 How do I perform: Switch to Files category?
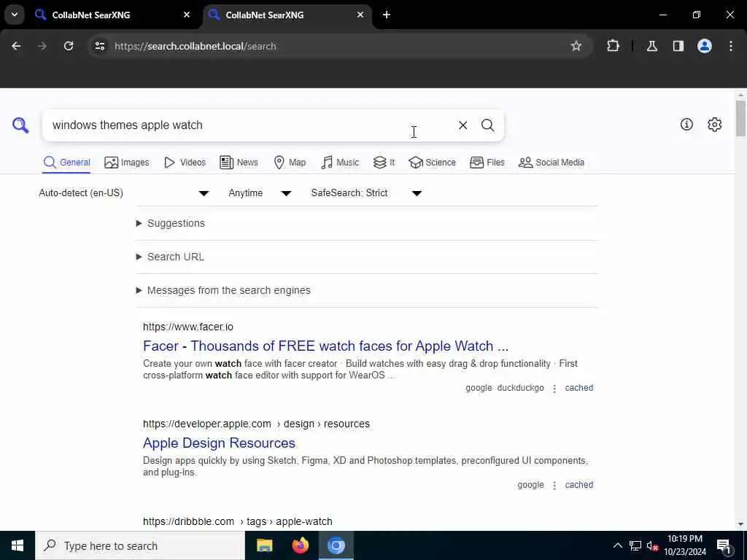click(x=487, y=163)
